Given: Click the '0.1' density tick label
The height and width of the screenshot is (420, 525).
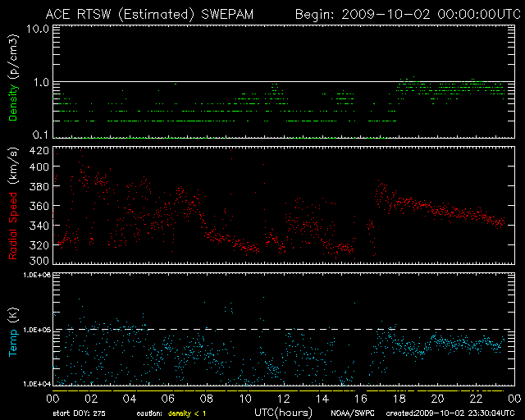Looking at the screenshot, I should tap(40, 135).
